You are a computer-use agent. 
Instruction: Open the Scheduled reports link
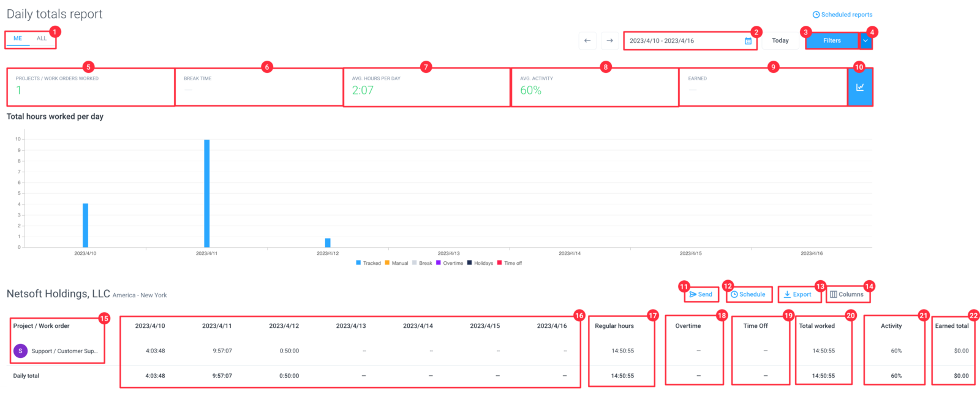[842, 15]
